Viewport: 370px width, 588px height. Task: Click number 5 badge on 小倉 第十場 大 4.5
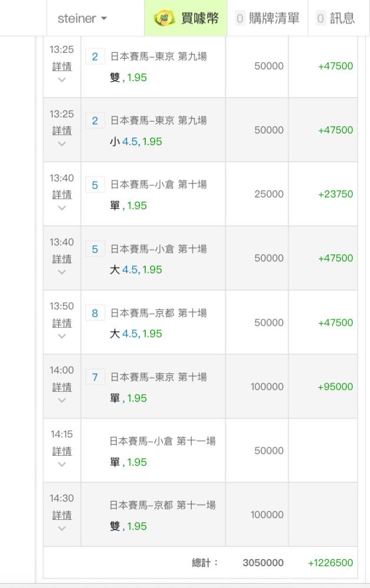[x=95, y=249]
